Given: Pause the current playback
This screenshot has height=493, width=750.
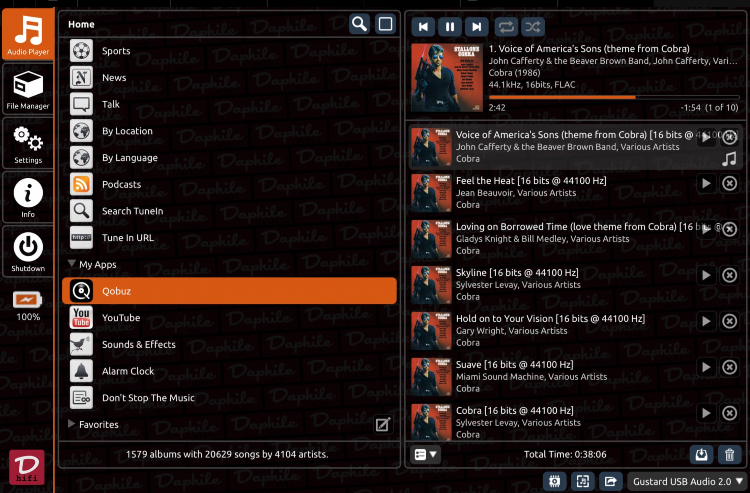Looking at the screenshot, I should 450,27.
